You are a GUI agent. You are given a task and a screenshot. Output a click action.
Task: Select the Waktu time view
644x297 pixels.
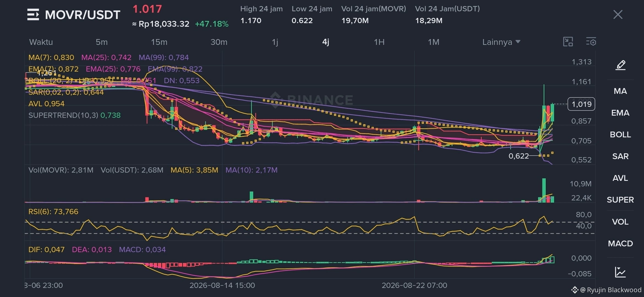click(41, 42)
